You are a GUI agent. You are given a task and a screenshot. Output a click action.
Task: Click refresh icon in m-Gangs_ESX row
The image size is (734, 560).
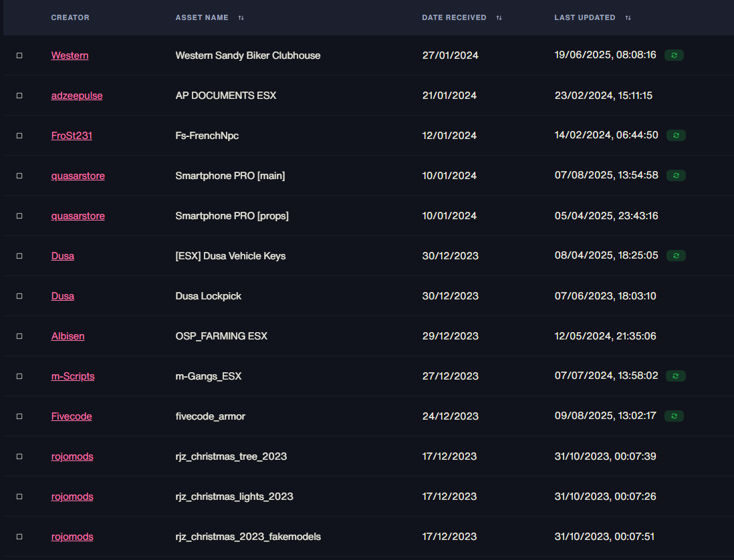tap(676, 376)
